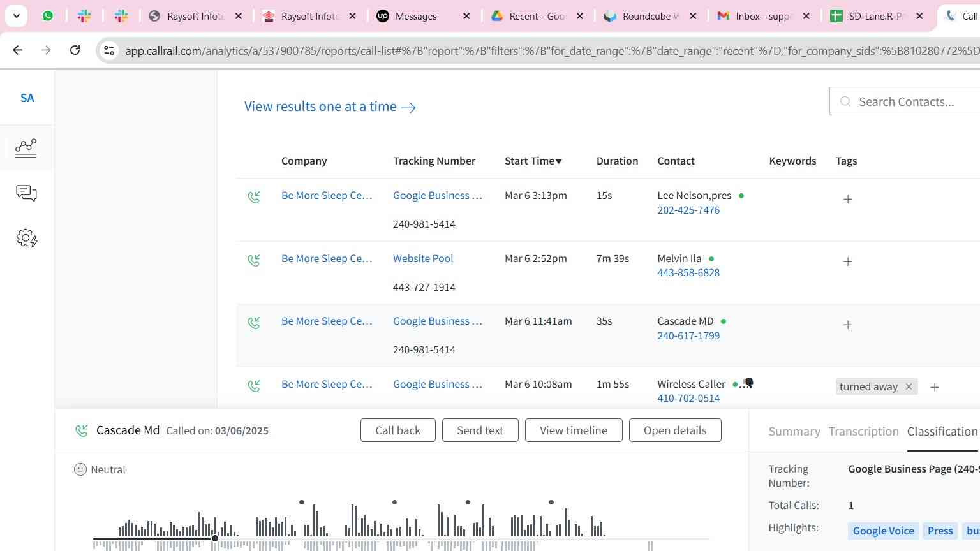Click the View timeline button
The height and width of the screenshot is (551, 980).
[574, 430]
